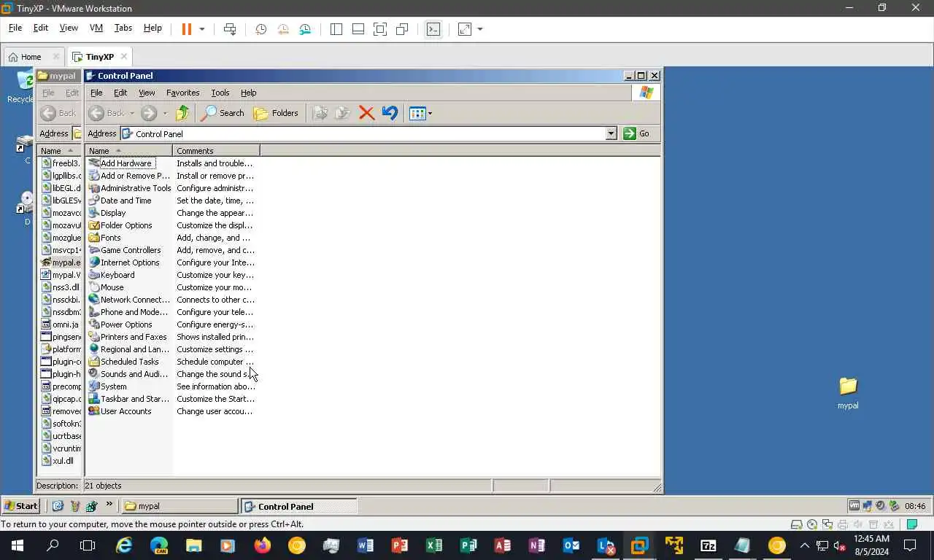
Task: Open Printers and Faxes item
Action: click(x=128, y=337)
